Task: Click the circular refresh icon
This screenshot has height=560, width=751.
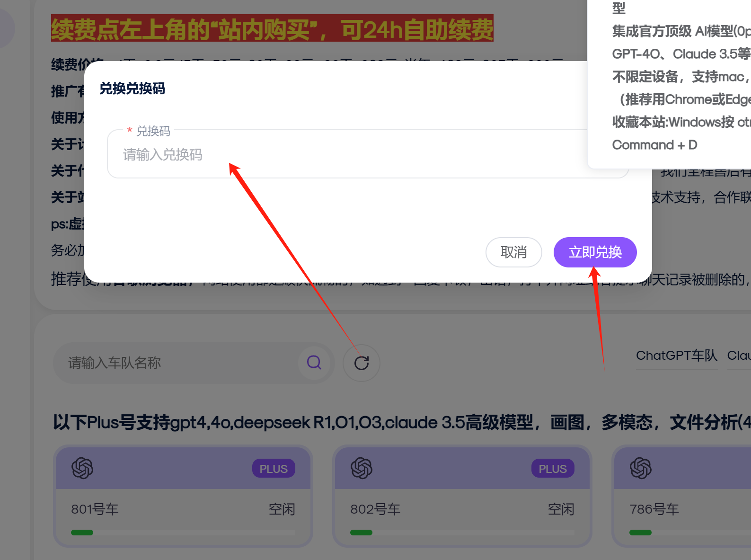Action: (x=362, y=363)
